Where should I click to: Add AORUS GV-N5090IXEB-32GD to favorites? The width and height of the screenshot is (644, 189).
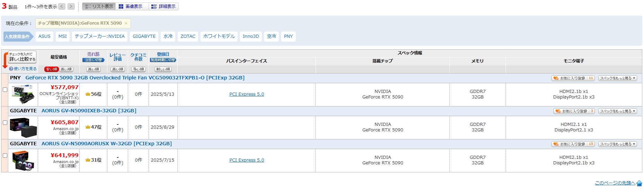pyautogui.click(x=574, y=111)
